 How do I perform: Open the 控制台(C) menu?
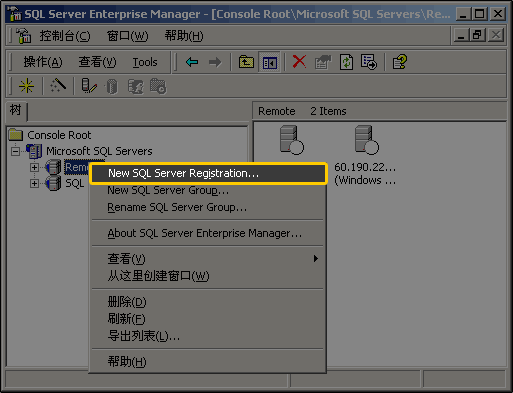(65, 36)
